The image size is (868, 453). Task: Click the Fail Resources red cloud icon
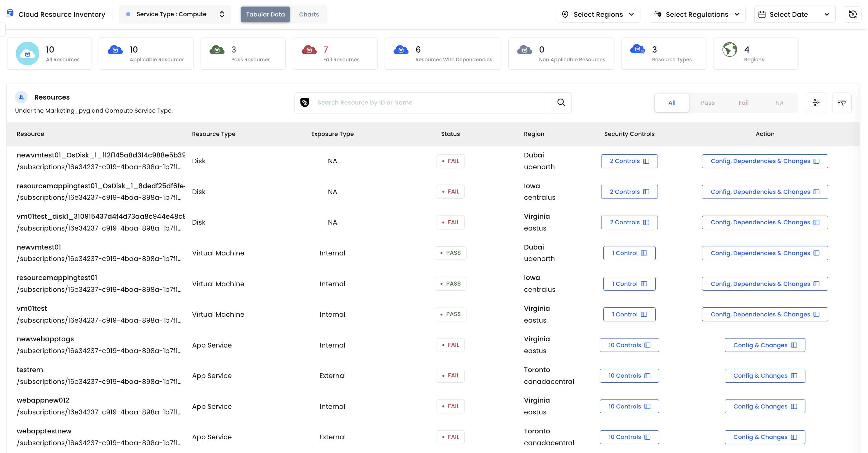click(309, 49)
